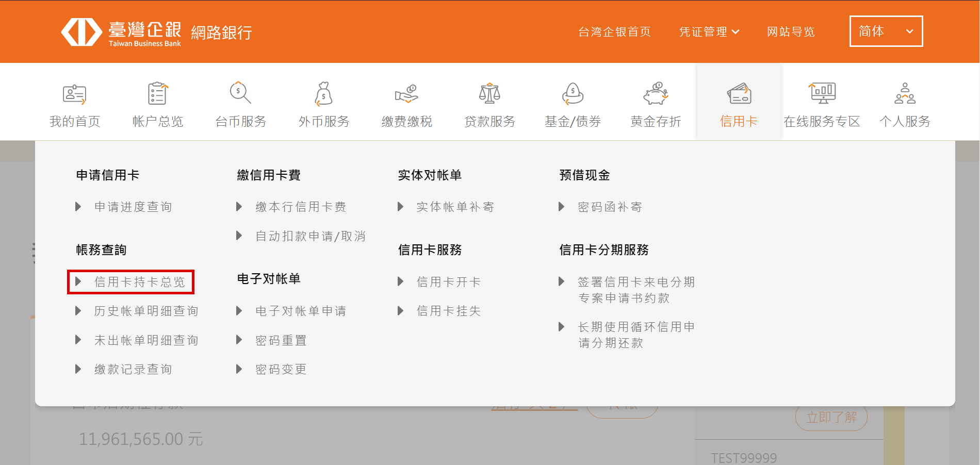This screenshot has width=980, height=465.
Task: Select the 信用卡 tab
Action: (x=739, y=103)
